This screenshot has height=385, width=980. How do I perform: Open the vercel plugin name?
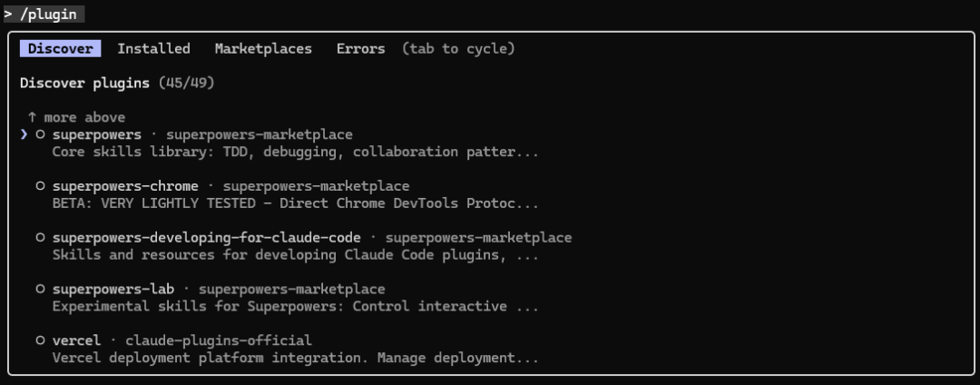76,341
